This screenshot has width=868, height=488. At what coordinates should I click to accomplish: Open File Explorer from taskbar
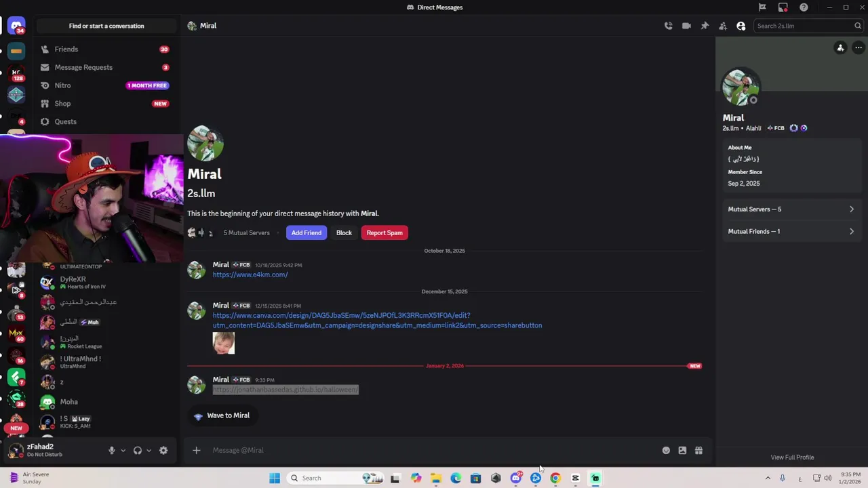click(436, 478)
